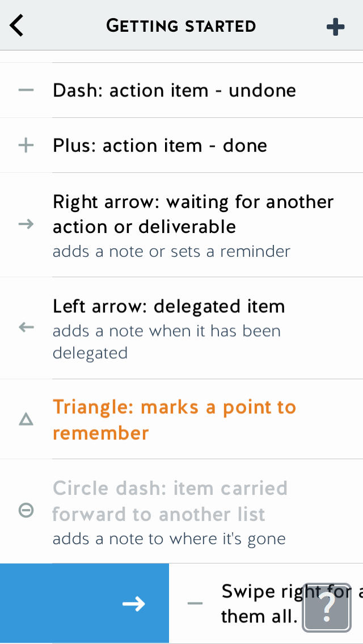This screenshot has height=644, width=363.
Task: Tap the right arrow status icon
Action: pos(26,224)
